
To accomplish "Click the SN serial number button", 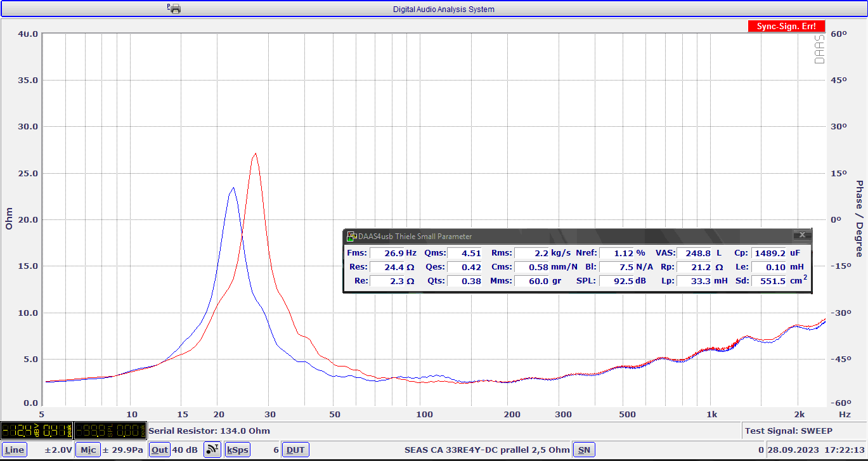I will [584, 450].
